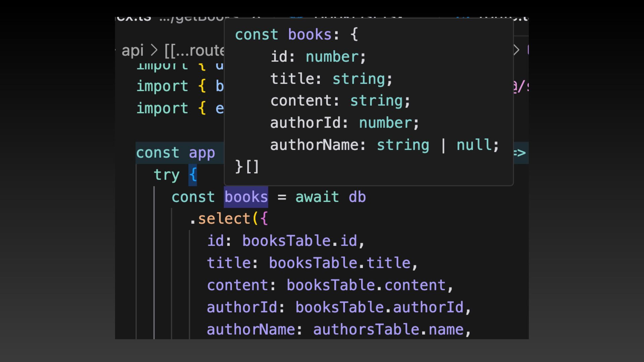Click the const books header in tooltip
The height and width of the screenshot is (362, 644).
pyautogui.click(x=296, y=35)
